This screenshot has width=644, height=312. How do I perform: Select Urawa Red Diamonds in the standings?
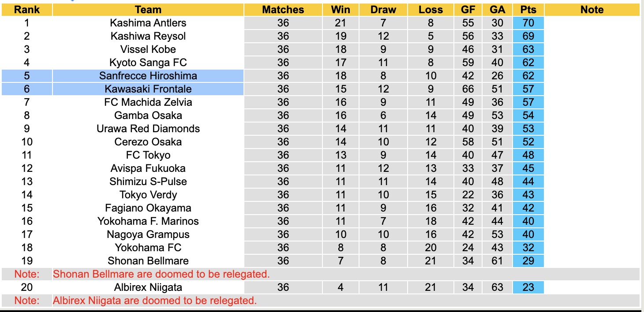pyautogui.click(x=148, y=129)
